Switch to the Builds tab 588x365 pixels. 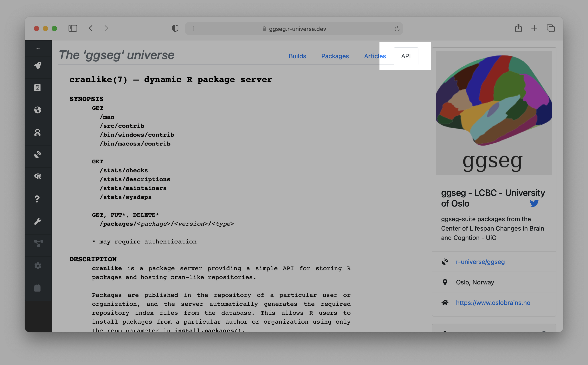297,56
